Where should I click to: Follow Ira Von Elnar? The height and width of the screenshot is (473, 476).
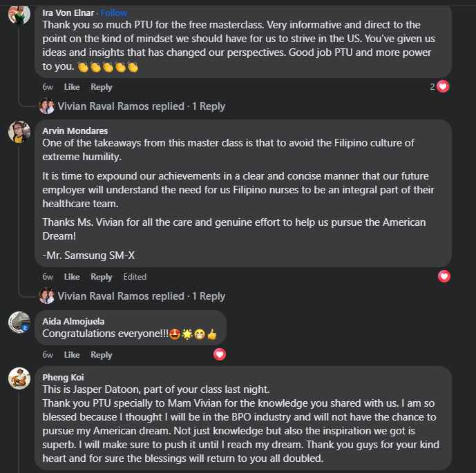(x=114, y=12)
